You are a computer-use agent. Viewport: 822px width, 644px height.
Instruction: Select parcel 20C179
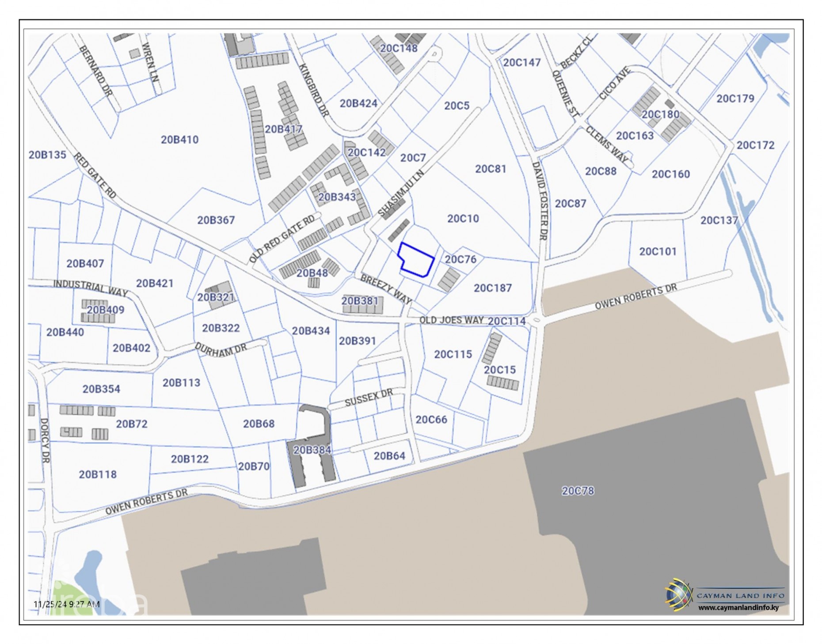(735, 98)
